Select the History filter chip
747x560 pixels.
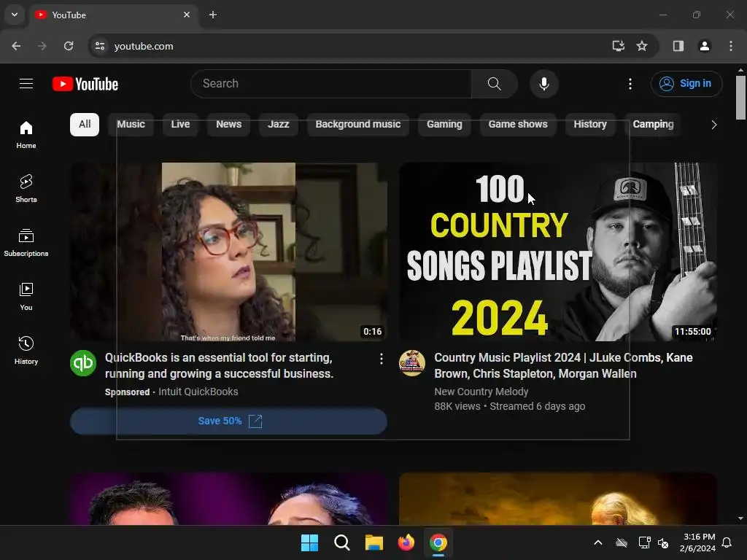[x=589, y=125]
